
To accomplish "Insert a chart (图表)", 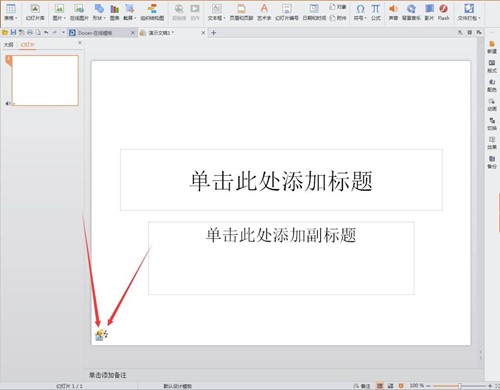I will 115,12.
